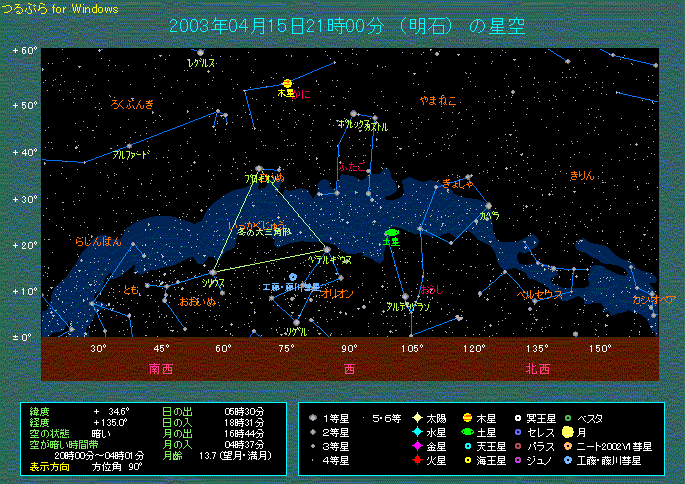The width and height of the screenshot is (685, 484).
Task: Click the 工藤・藤川彗星 comet icon in the legend
Action: click(568, 460)
